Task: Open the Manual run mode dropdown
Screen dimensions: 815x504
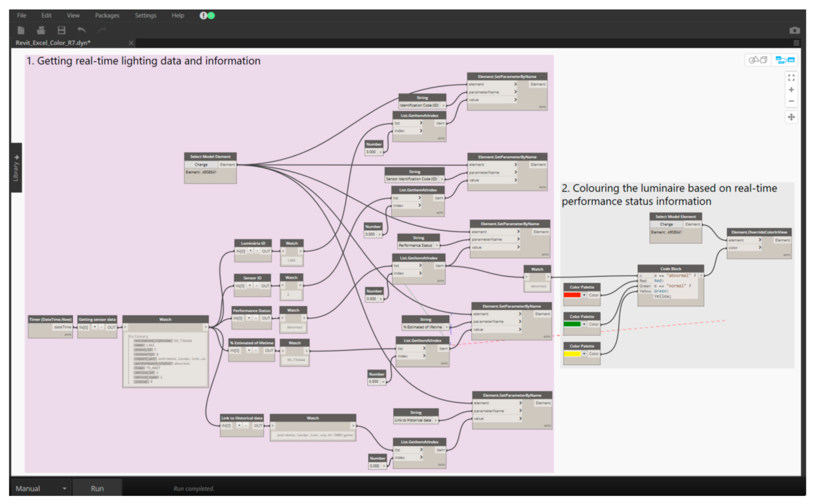Action: (x=64, y=489)
